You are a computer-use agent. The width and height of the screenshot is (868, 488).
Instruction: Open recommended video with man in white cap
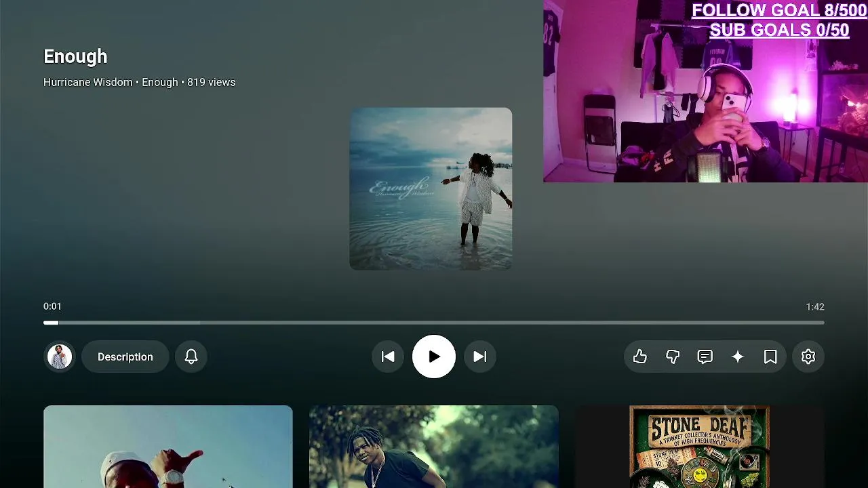tap(168, 447)
